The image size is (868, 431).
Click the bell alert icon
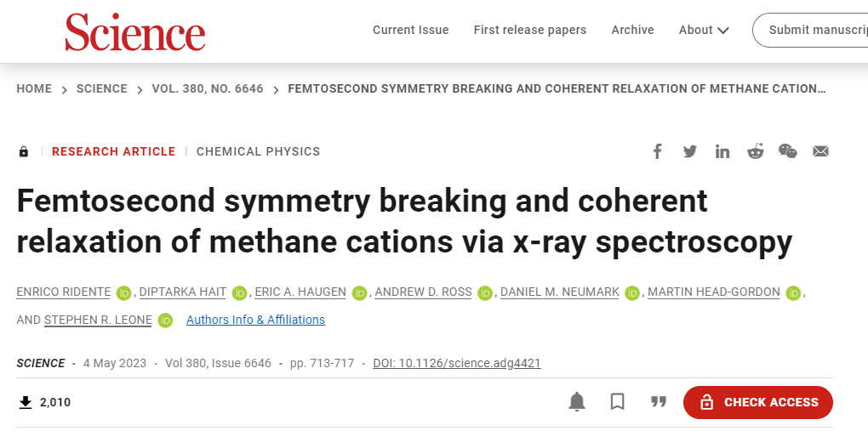577,402
